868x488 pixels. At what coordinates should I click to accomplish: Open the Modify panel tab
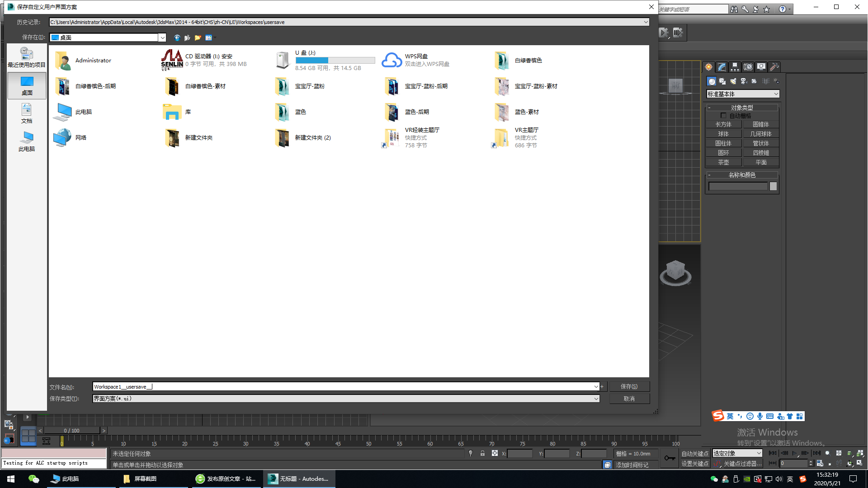(722, 67)
